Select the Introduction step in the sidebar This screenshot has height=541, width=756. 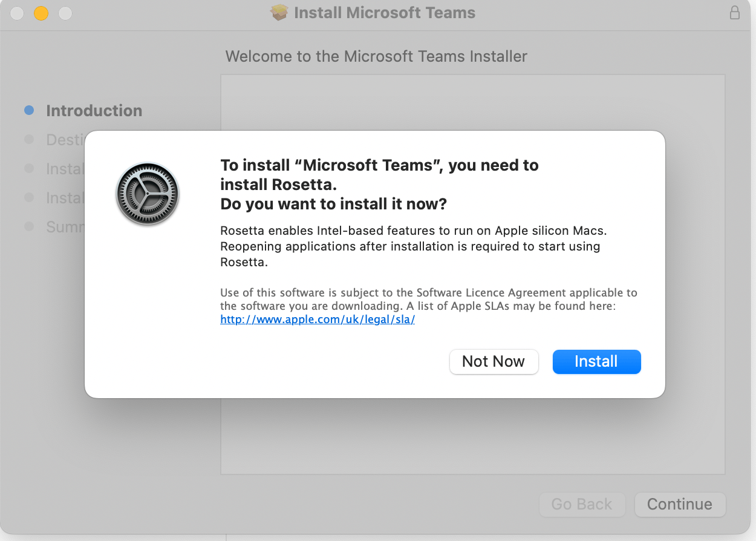(94, 111)
